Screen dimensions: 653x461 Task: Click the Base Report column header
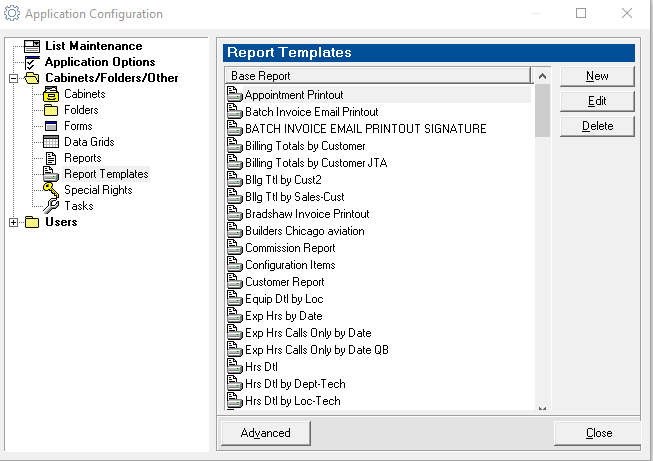pyautogui.click(x=378, y=76)
